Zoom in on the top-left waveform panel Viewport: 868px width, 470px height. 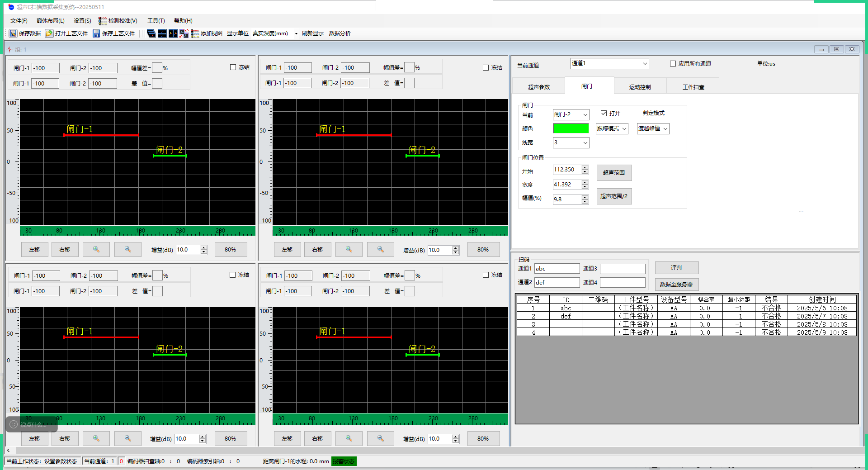[96, 250]
